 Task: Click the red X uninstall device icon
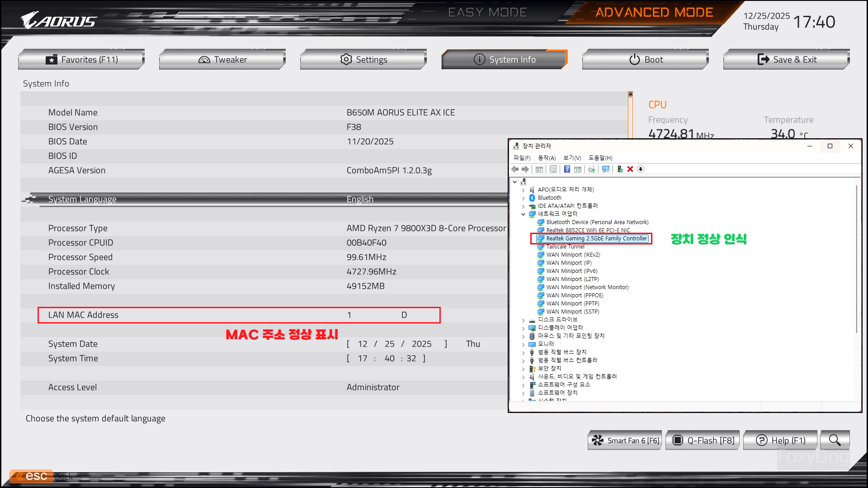tap(630, 169)
